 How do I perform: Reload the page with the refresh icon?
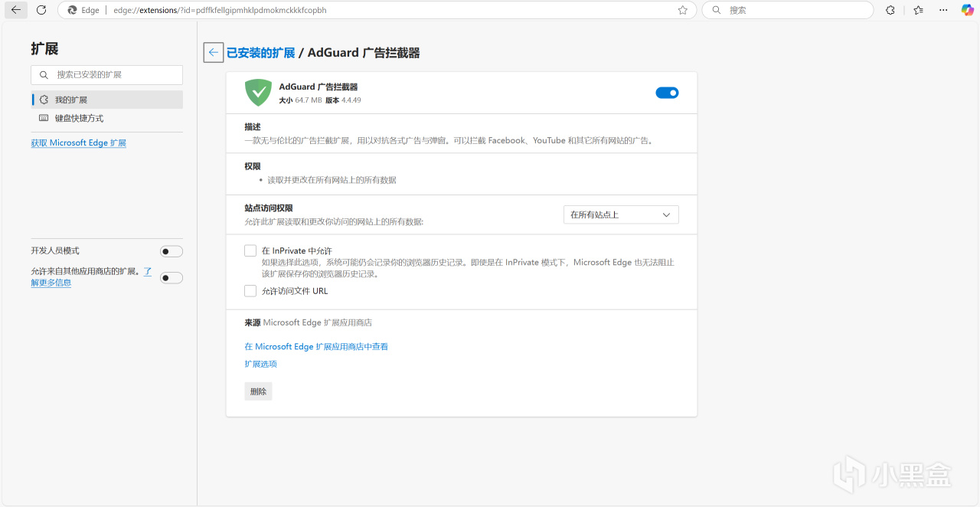click(x=41, y=10)
